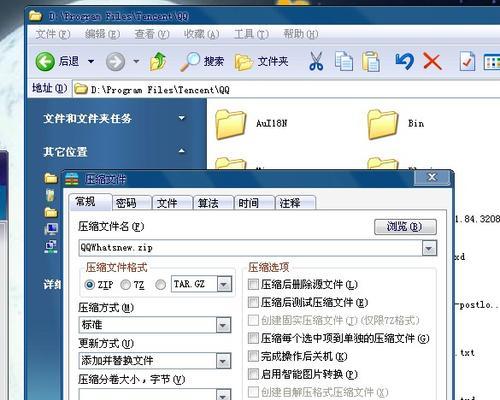Click the archive icon in the 压缩文件 title bar
The width and height of the screenshot is (500, 400).
[x=72, y=179]
